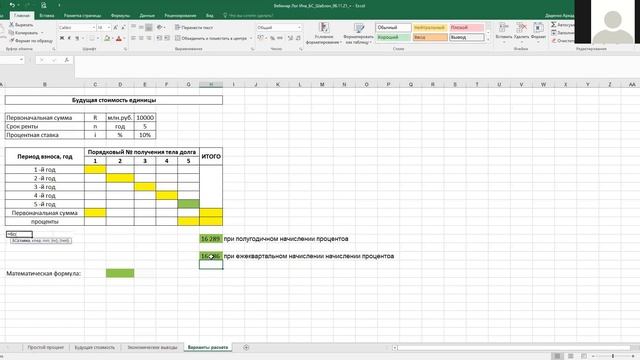Align text to bottom of cell
The image size is (640, 360).
[149, 27]
